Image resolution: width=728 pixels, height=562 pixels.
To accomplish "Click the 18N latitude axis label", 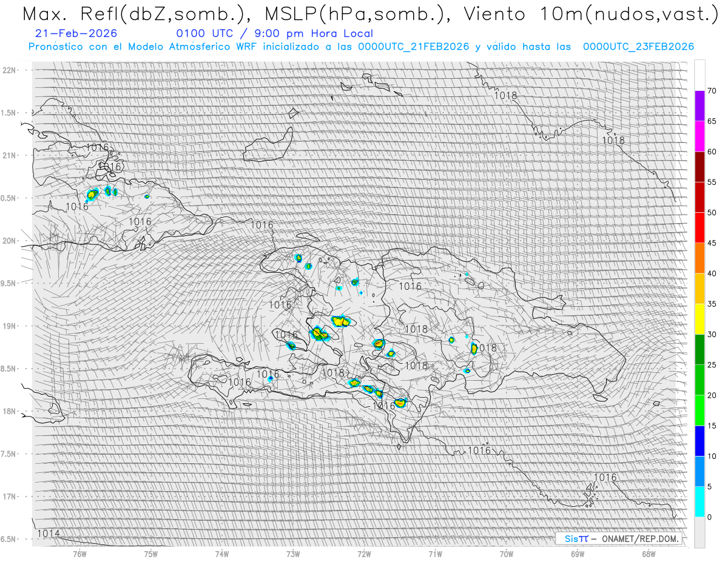I will tap(10, 411).
